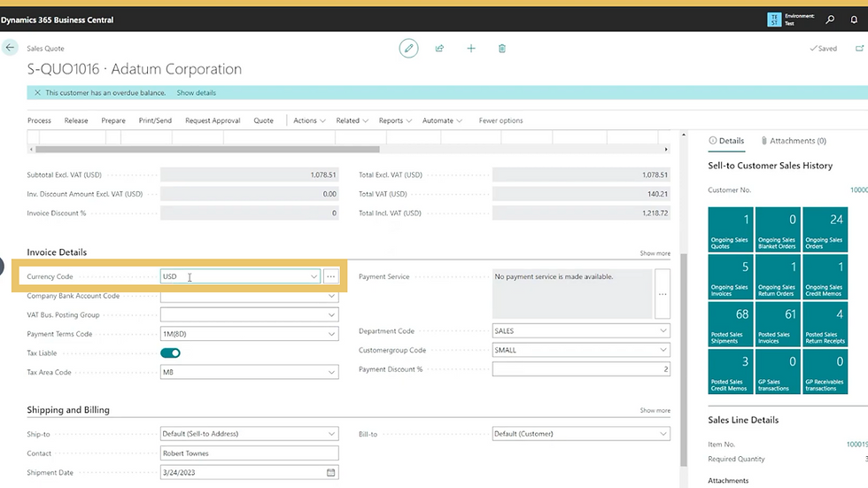
Task: Open the Print/Send menu
Action: click(x=155, y=120)
